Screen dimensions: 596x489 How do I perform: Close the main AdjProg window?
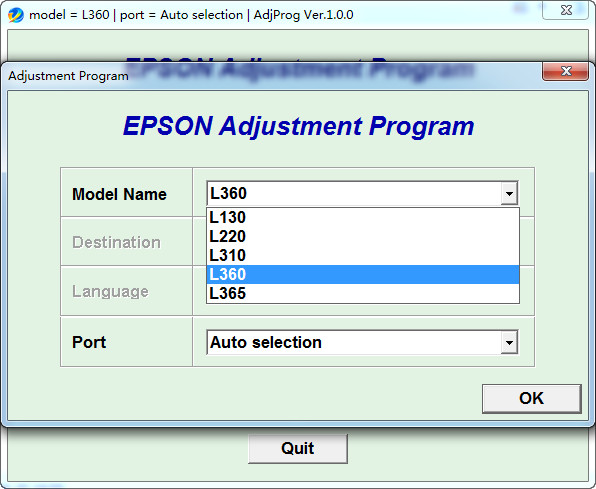coord(565,10)
